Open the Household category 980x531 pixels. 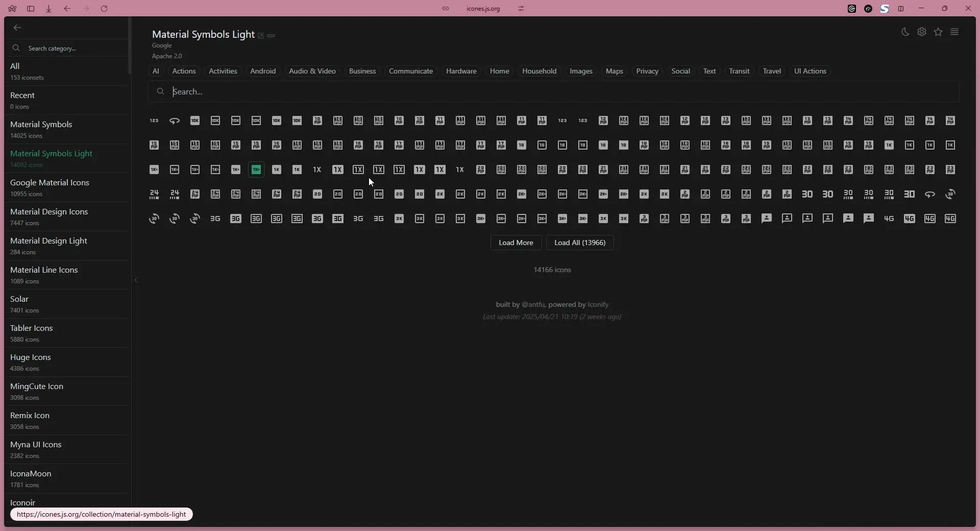pyautogui.click(x=540, y=71)
